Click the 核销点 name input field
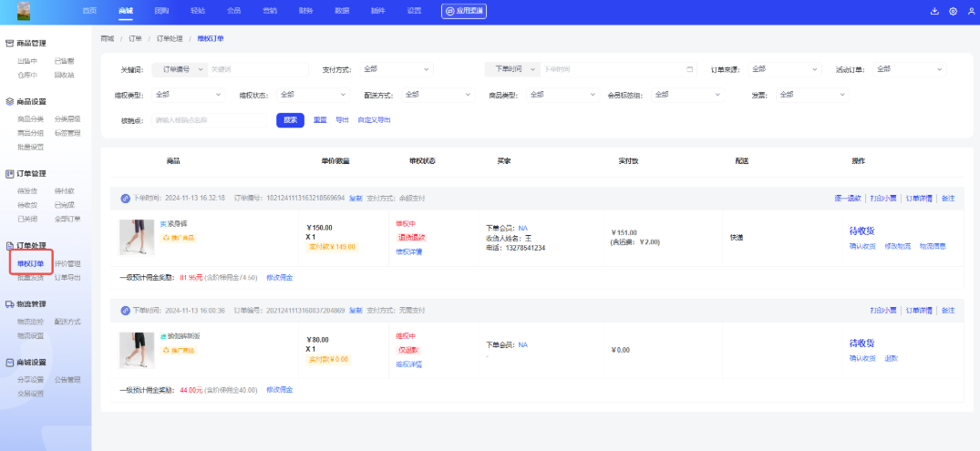This screenshot has width=980, height=451. (x=211, y=119)
